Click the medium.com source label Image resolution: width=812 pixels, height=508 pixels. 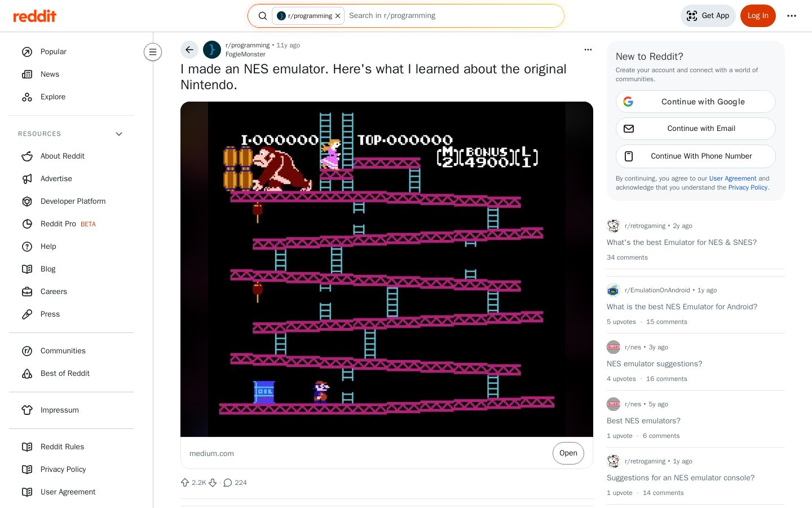point(211,453)
